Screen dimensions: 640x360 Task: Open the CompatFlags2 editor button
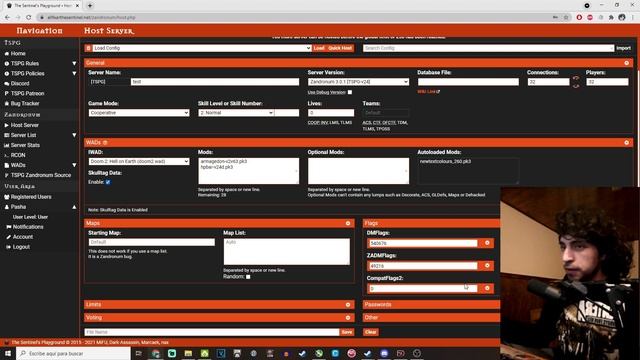[487, 288]
